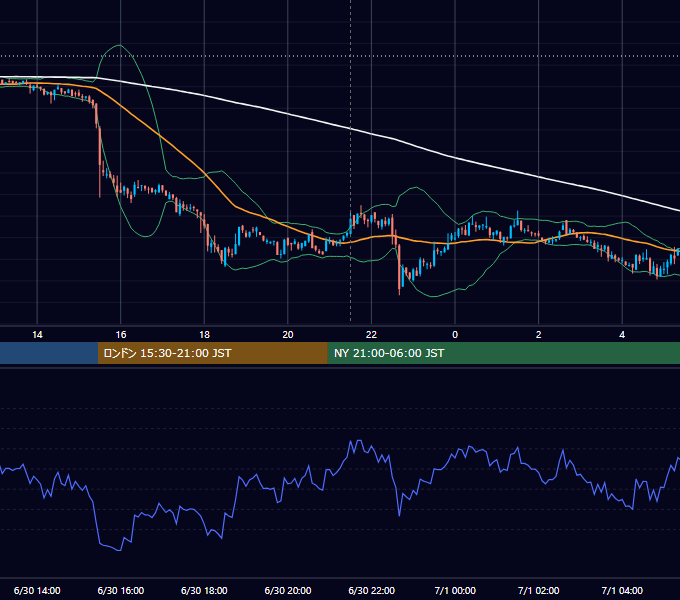Click the London session band 15:30-21:00 JST
The width and height of the screenshot is (680, 600).
(212, 353)
